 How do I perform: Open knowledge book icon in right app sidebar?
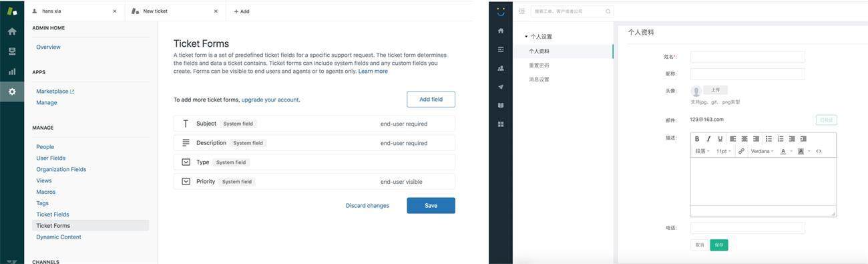[501, 106]
